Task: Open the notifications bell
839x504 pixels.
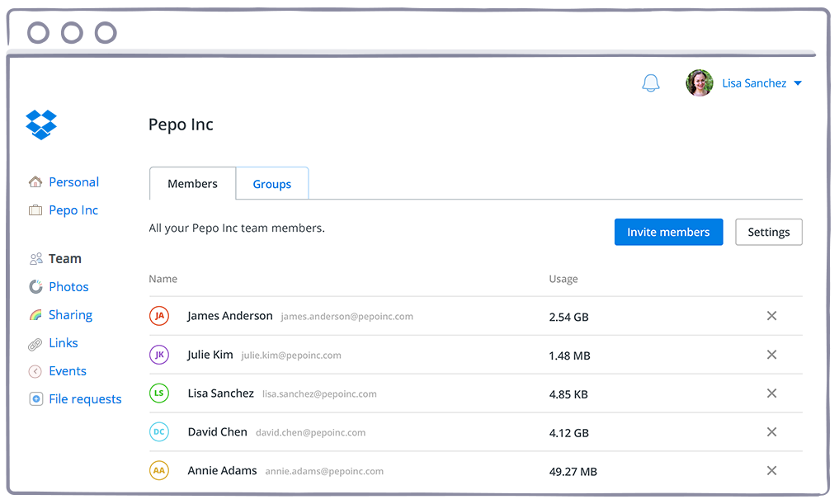Action: point(651,82)
